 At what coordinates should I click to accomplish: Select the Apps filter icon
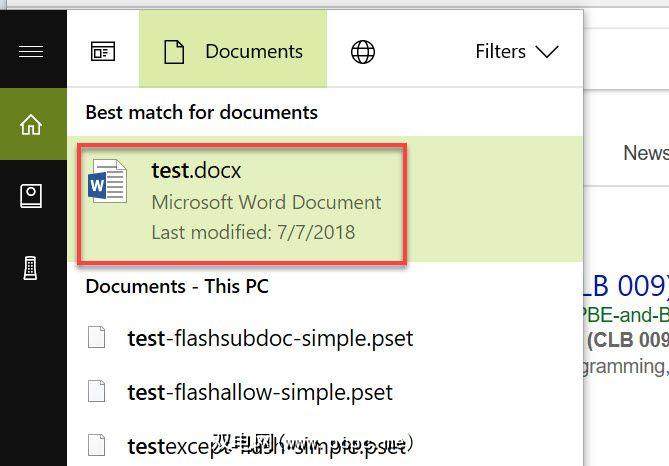coord(102,52)
